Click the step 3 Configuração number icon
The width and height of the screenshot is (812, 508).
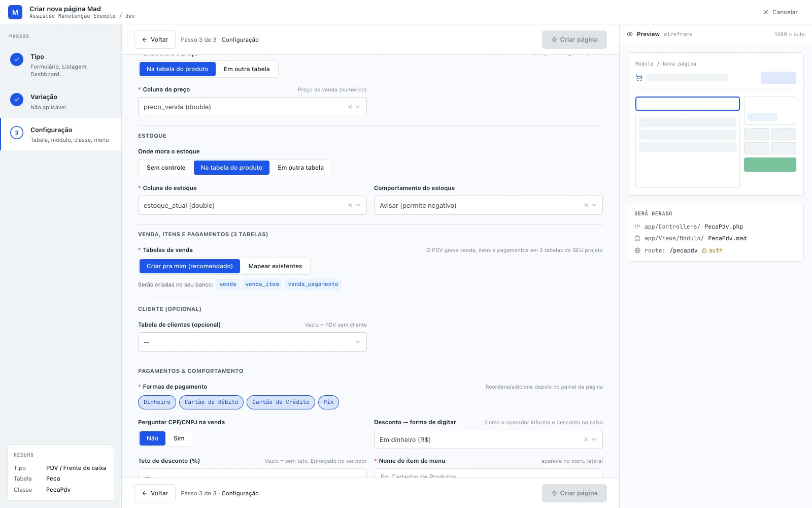(17, 133)
